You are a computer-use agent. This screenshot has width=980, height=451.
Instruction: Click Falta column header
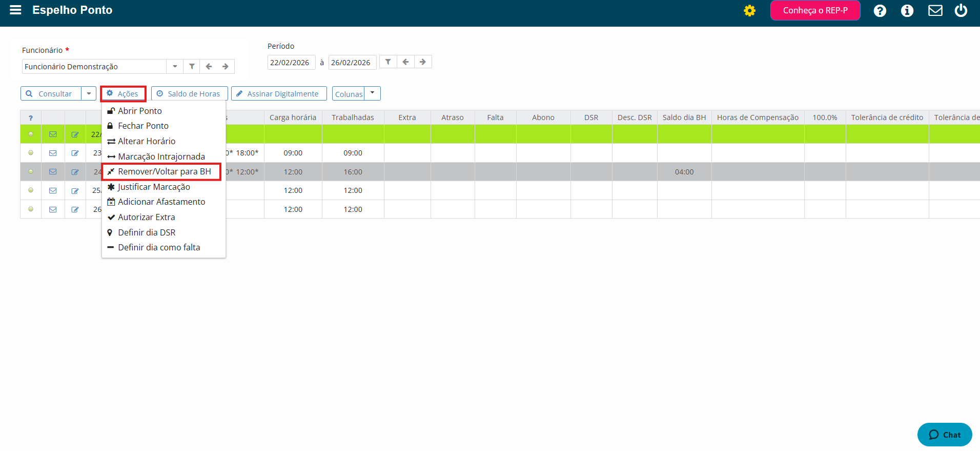[496, 117]
